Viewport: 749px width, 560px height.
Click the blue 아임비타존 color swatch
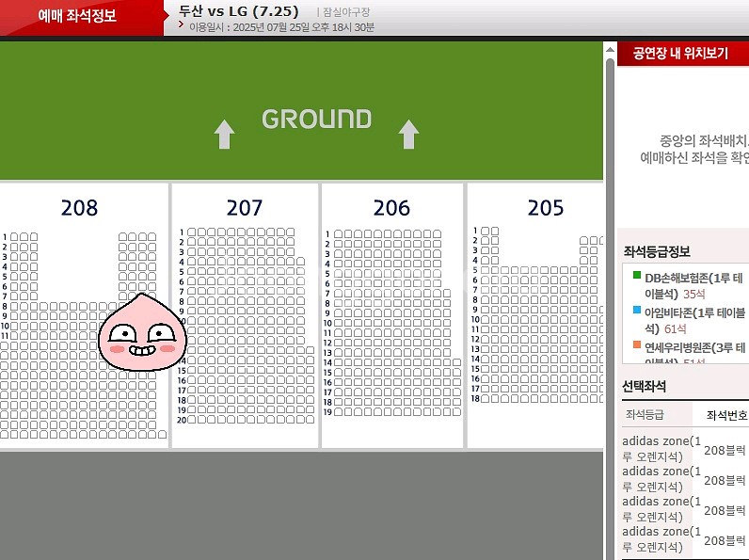click(x=637, y=310)
